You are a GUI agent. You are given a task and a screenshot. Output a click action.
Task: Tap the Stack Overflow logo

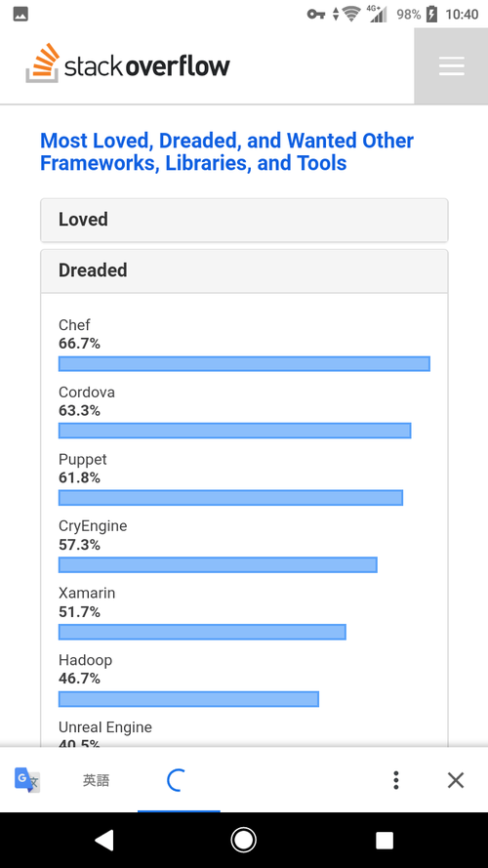pyautogui.click(x=128, y=63)
